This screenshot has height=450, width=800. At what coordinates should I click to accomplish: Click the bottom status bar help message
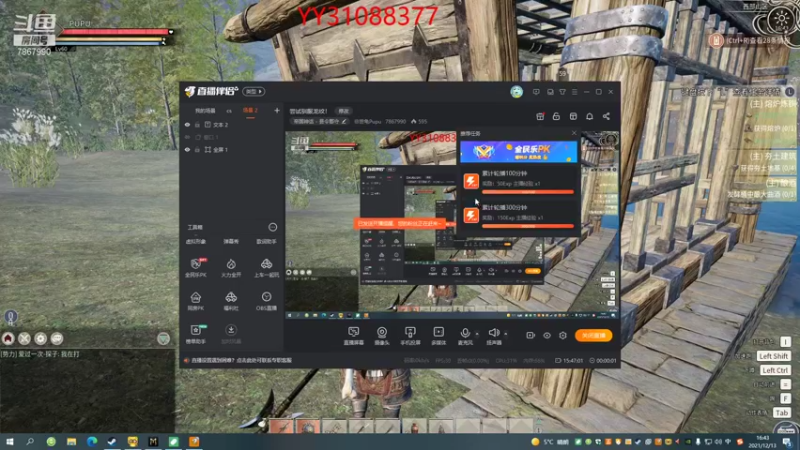tap(242, 360)
